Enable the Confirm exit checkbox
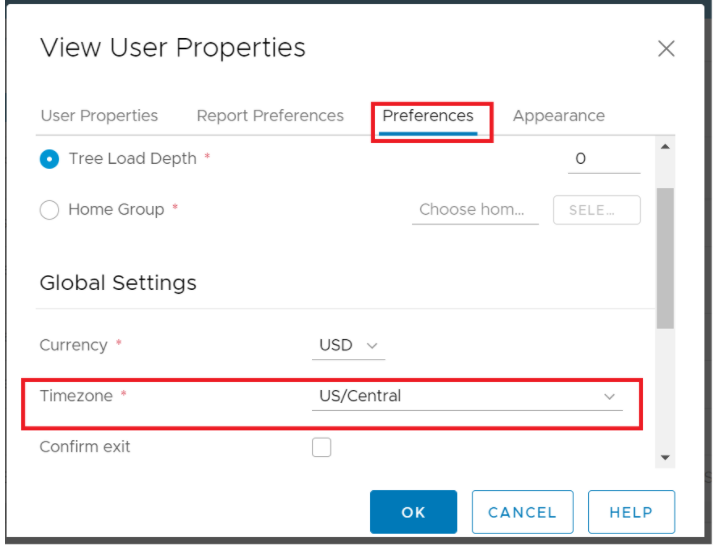 (322, 447)
